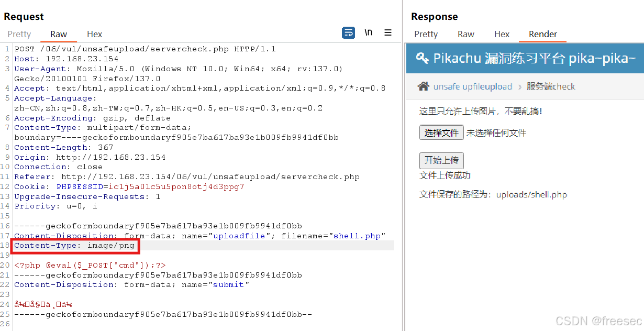This screenshot has width=644, height=331.
Task: Click the Connection: close line
Action: coord(59,167)
